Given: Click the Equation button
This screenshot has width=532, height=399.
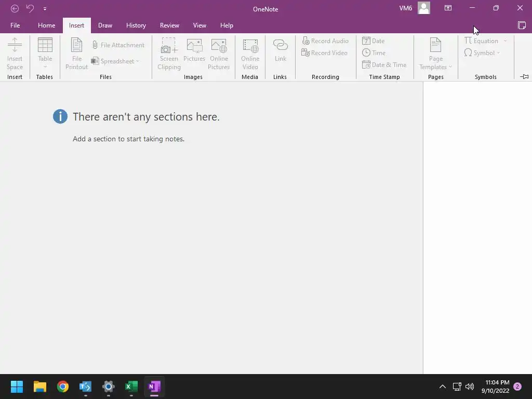Looking at the screenshot, I should 481,41.
